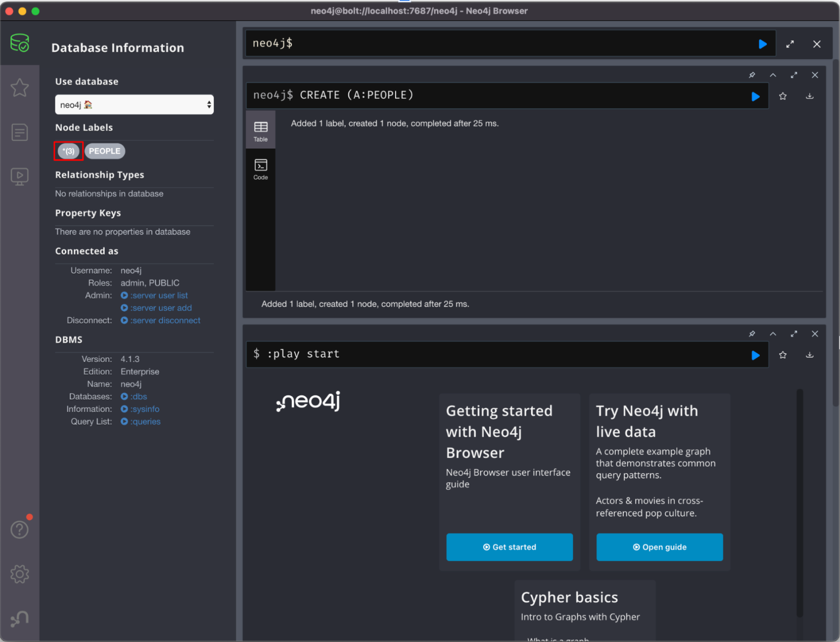This screenshot has height=642, width=840.
Task: Open the Guides play-screen sidebar icon
Action: (19, 176)
